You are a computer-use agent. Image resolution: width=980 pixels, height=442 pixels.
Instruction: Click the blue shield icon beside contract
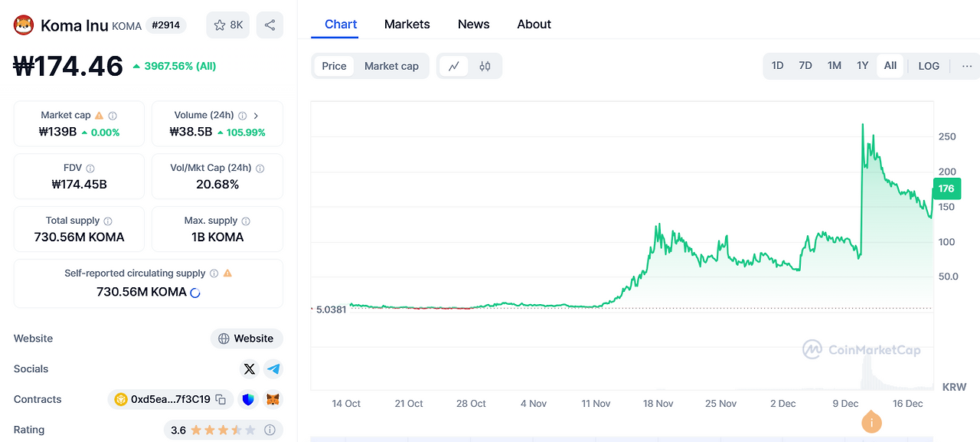(248, 399)
